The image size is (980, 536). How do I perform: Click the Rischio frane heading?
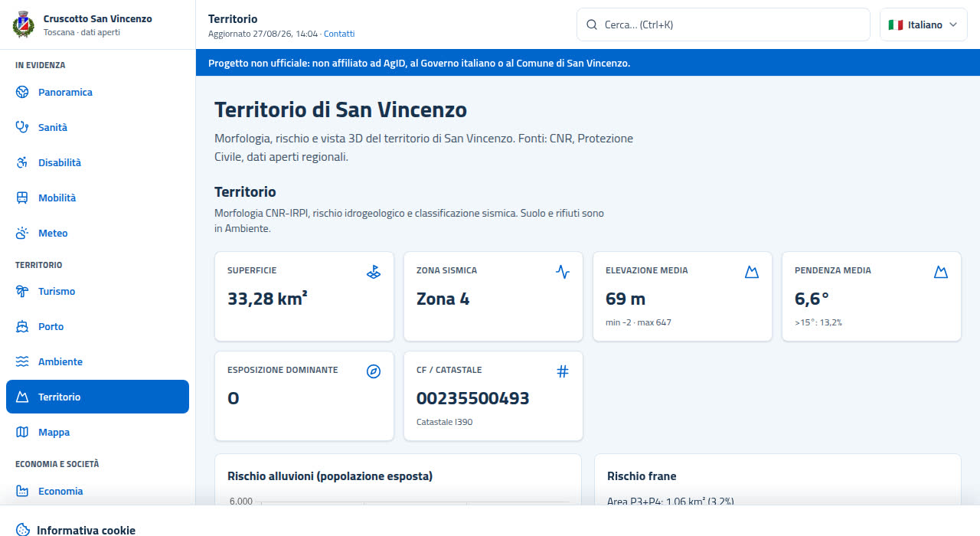tap(642, 476)
